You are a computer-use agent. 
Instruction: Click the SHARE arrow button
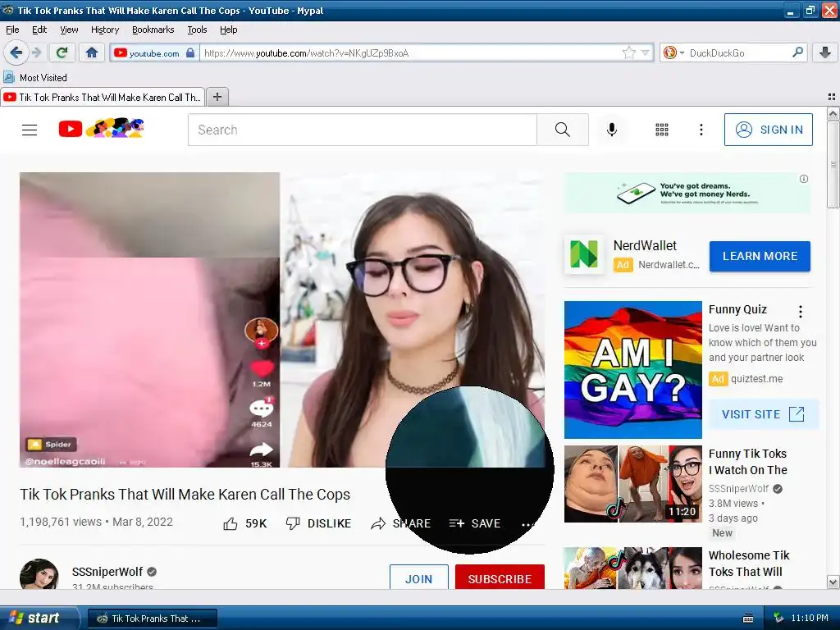[x=400, y=523]
